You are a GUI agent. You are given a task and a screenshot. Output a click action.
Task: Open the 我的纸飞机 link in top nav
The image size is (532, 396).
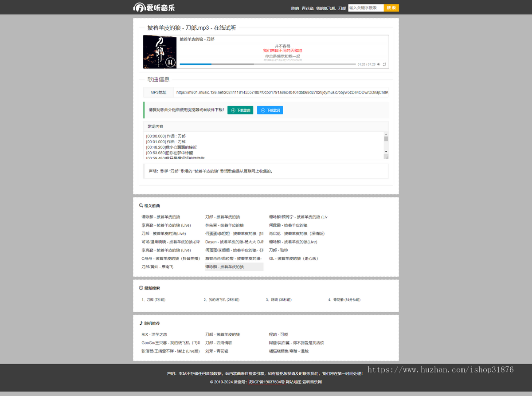[x=326, y=8]
